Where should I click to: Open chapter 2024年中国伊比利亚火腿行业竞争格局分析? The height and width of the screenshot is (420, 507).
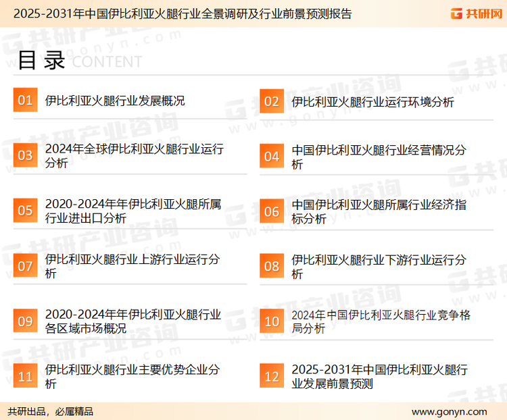click(381, 321)
